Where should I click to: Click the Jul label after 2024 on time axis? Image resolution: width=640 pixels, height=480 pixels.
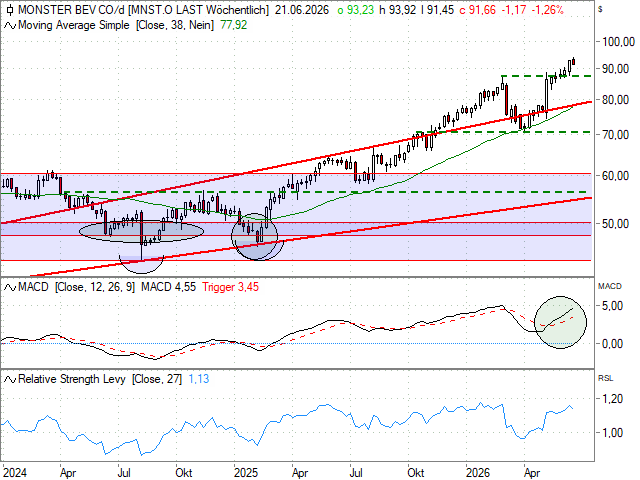124,473
